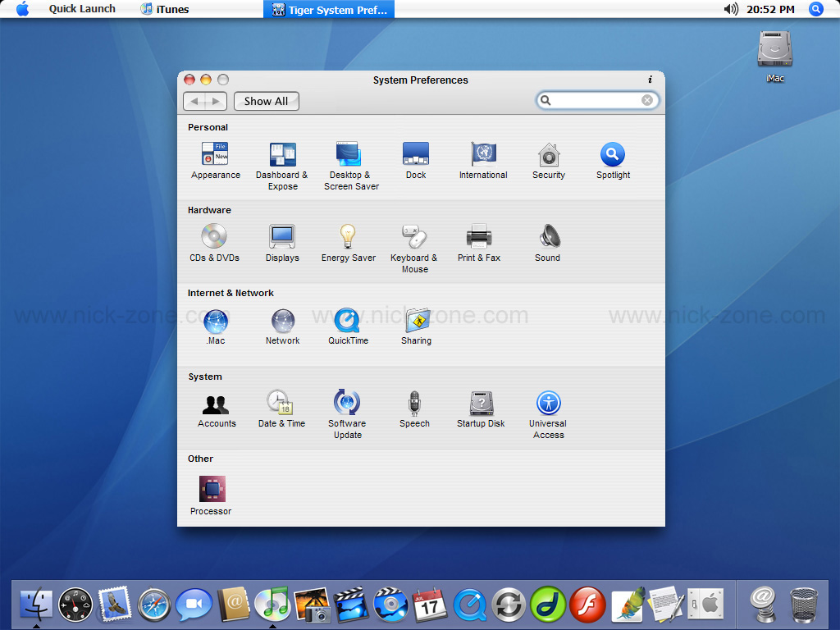The image size is (840, 630).
Task: Open Print & Fax preferences
Action: point(479,243)
